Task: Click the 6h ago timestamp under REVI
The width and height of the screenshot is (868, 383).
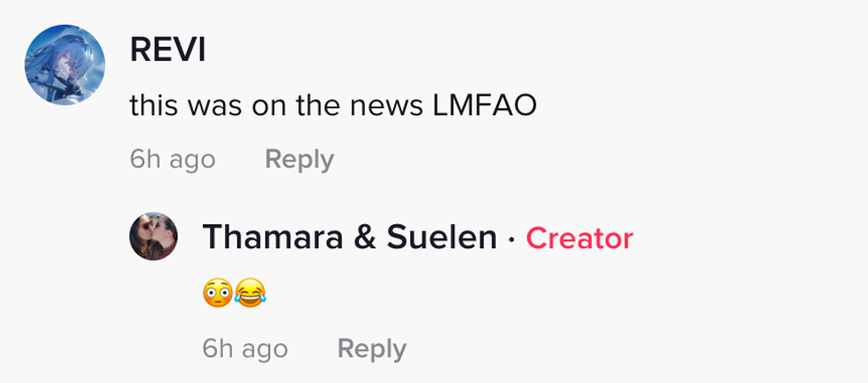Action: click(173, 160)
